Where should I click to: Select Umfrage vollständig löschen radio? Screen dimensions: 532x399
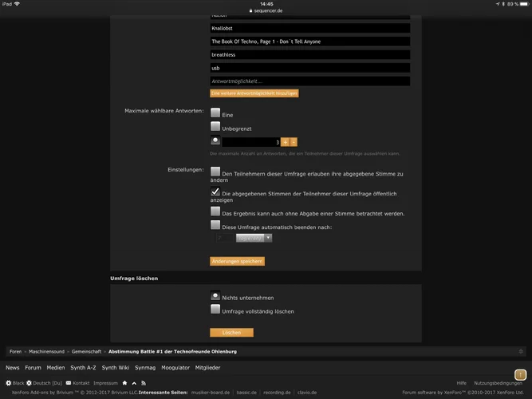pos(215,309)
